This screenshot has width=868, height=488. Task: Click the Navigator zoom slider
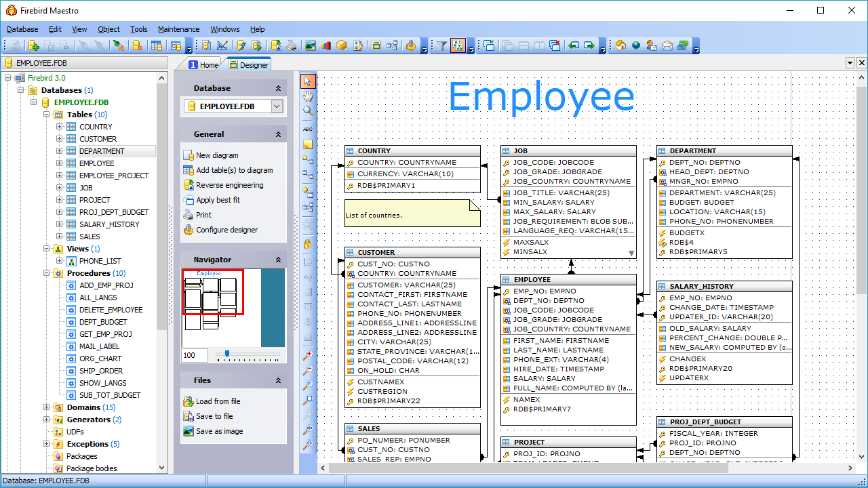pyautogui.click(x=248, y=354)
